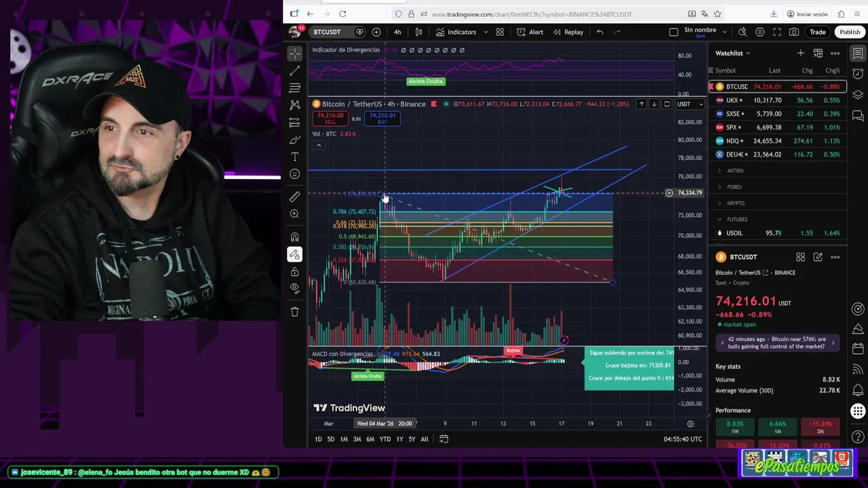
Task: Open chart settings hexagon gear icon
Action: click(759, 32)
